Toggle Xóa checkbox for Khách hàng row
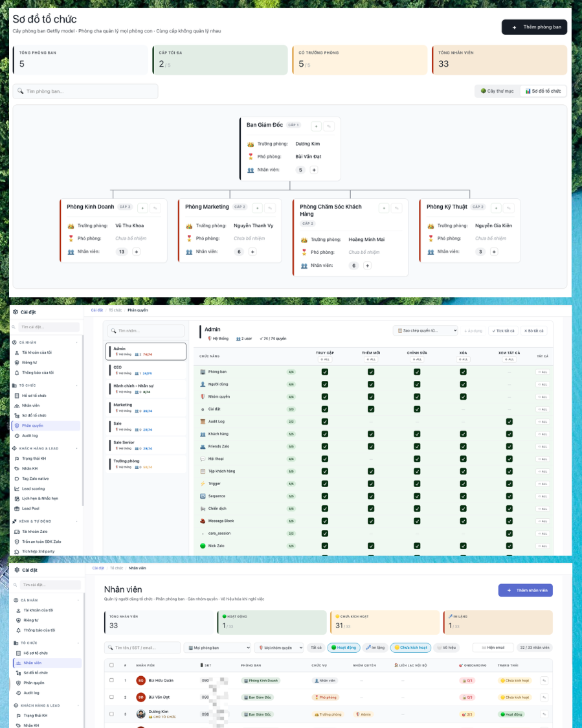Viewport: 582px width, 728px height. tap(463, 434)
